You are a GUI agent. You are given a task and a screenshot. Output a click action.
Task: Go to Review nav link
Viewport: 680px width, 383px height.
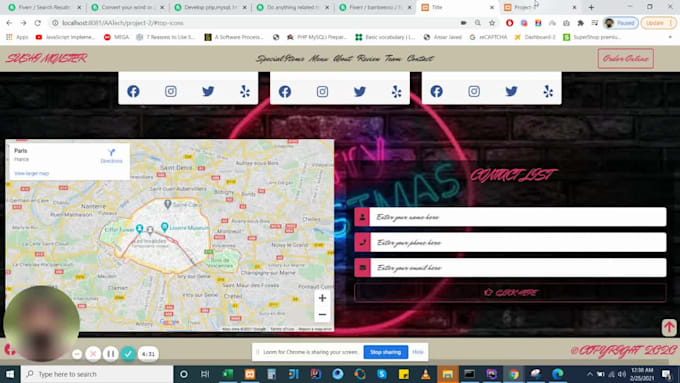tap(368, 59)
